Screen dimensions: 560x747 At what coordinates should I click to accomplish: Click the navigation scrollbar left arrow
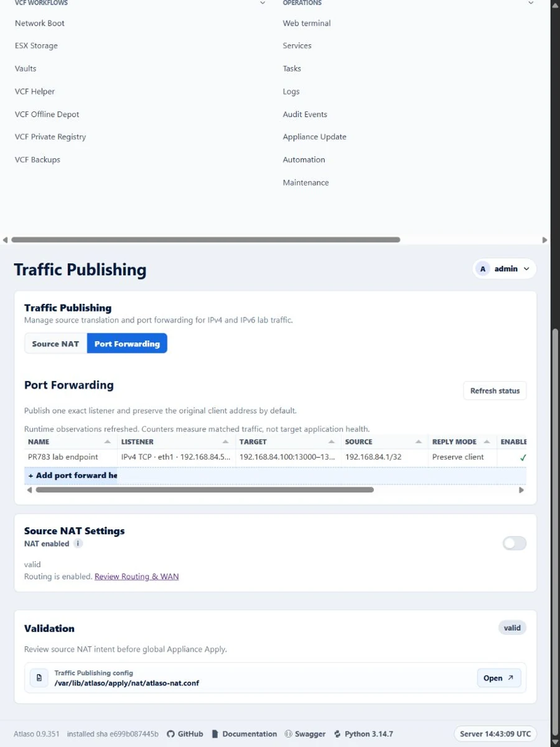(6, 240)
